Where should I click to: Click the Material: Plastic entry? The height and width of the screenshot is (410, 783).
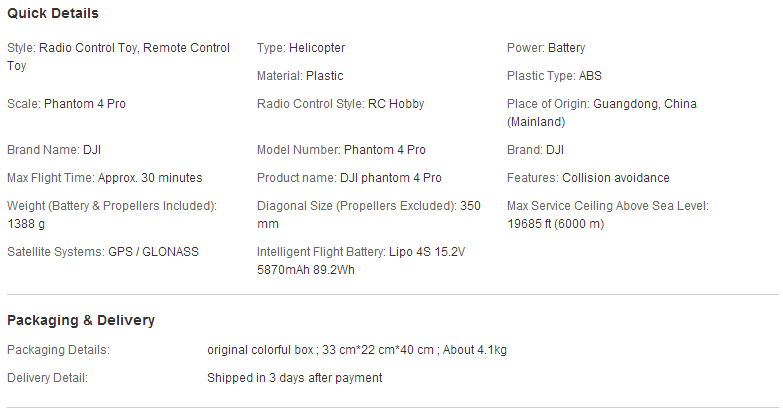pos(300,76)
